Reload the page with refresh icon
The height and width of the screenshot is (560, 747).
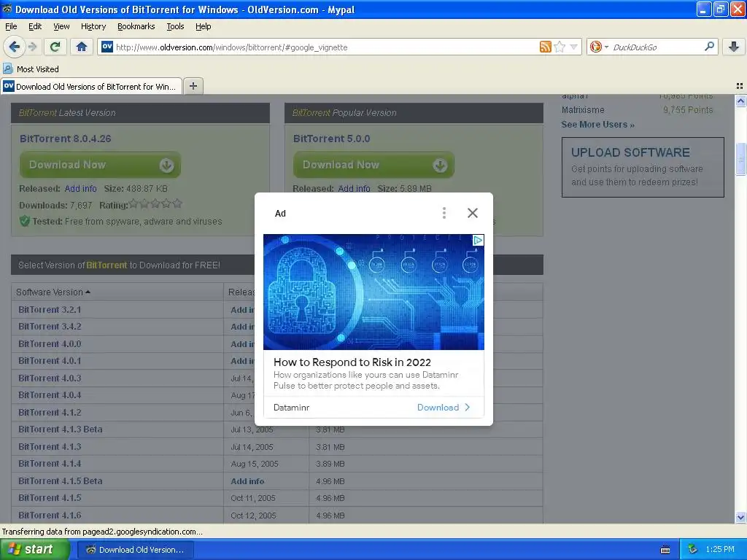point(55,47)
